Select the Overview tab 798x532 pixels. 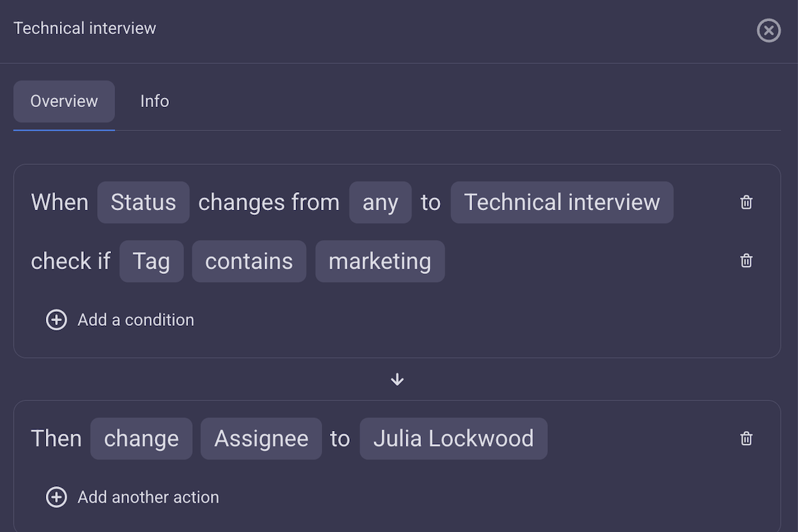tap(64, 101)
